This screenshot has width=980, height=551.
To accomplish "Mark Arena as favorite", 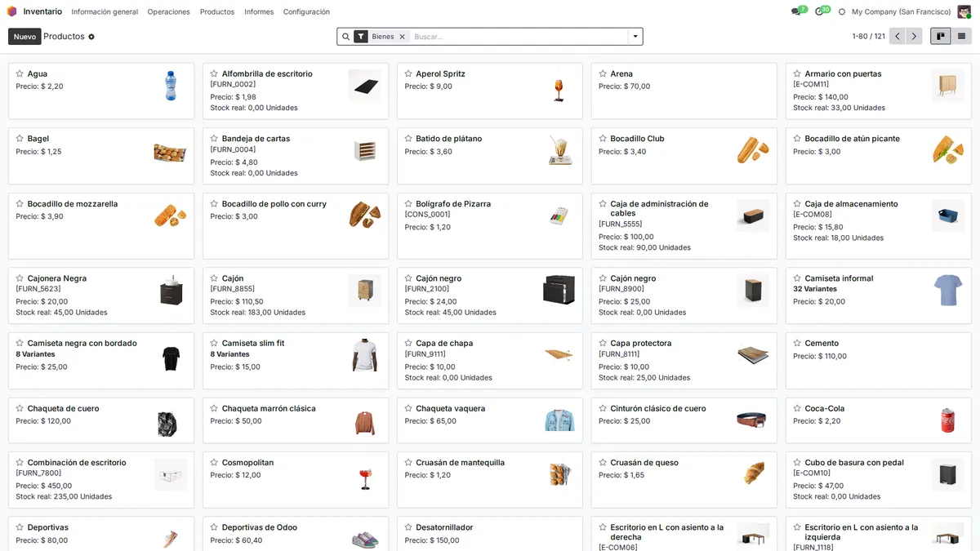I will click(603, 73).
